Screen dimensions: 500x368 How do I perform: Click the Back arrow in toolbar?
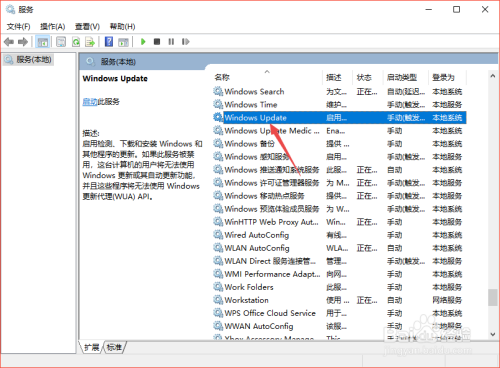pyautogui.click(x=9, y=42)
